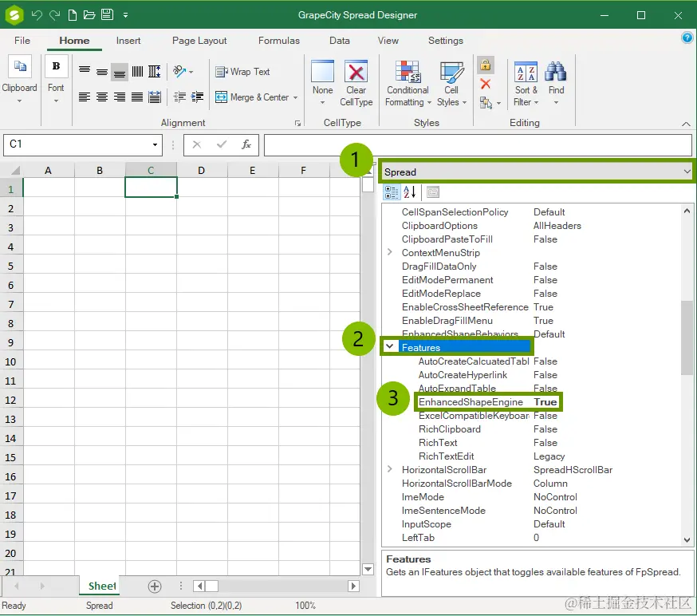Screen dimensions: 697x616
Task: Select the RichClipboard property
Action: coord(450,429)
